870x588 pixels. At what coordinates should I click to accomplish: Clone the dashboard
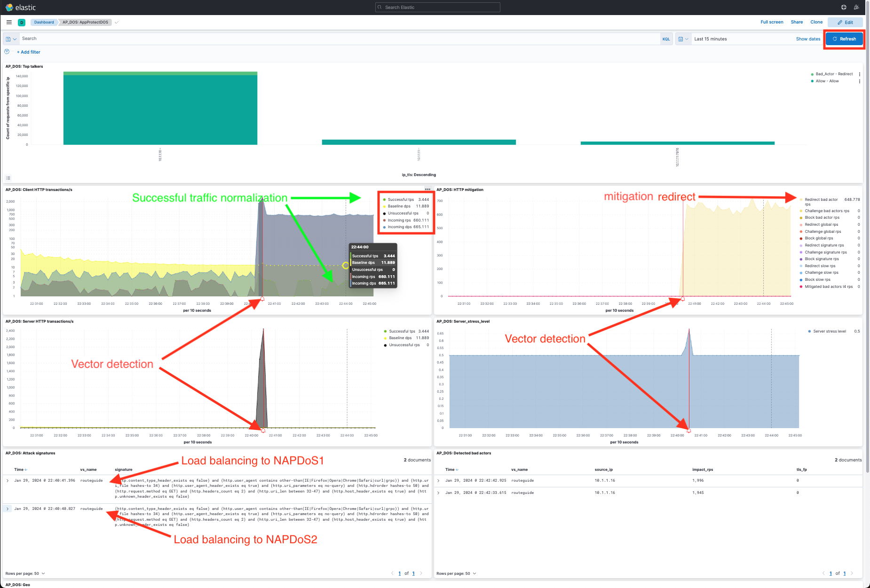tap(816, 22)
